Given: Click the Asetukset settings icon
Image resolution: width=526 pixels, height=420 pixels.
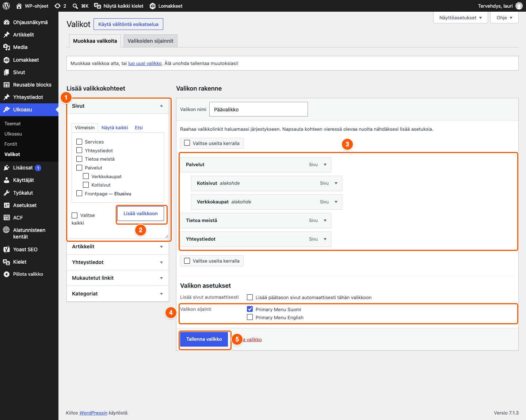Looking at the screenshot, I should [7, 205].
